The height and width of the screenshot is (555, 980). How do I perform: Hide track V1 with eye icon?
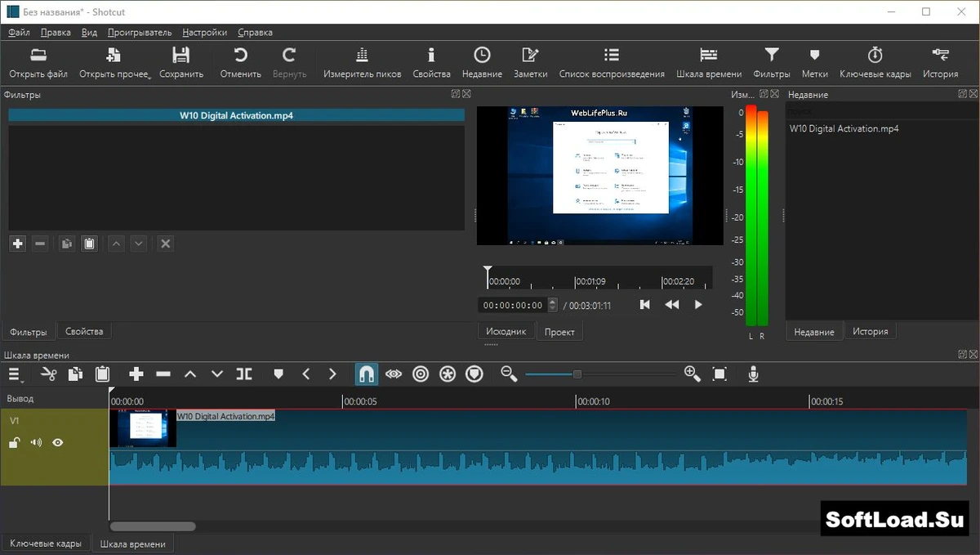point(58,443)
